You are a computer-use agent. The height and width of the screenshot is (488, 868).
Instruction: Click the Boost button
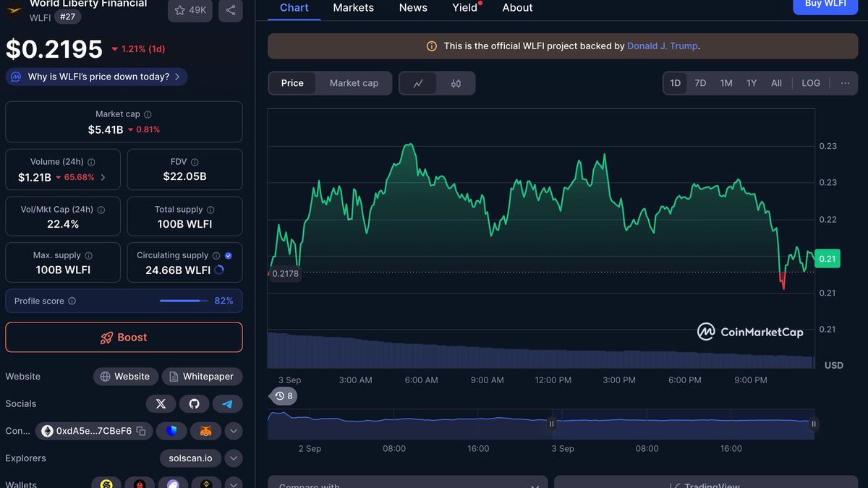(x=124, y=338)
